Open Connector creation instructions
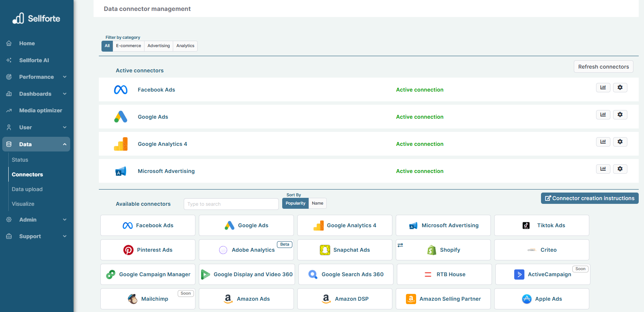This screenshot has width=644, height=312. 590,198
